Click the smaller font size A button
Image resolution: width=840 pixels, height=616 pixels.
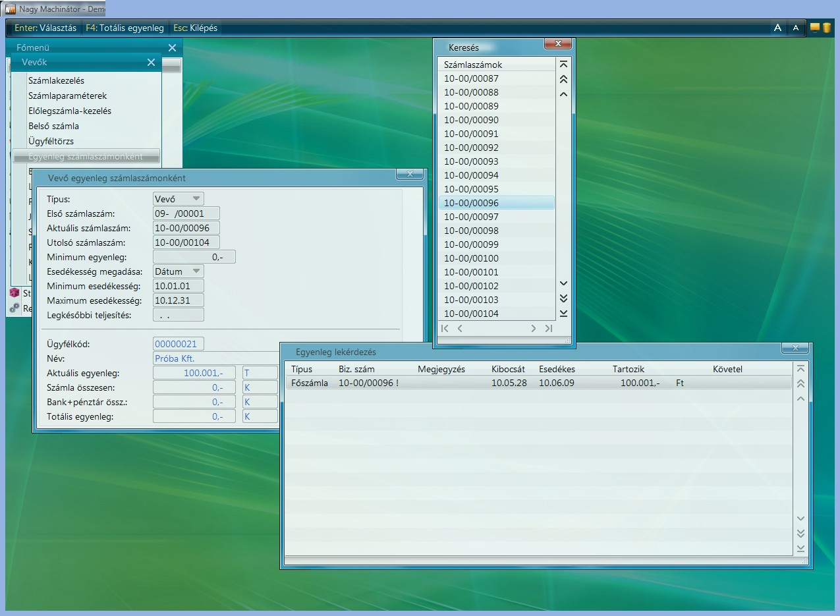point(796,28)
